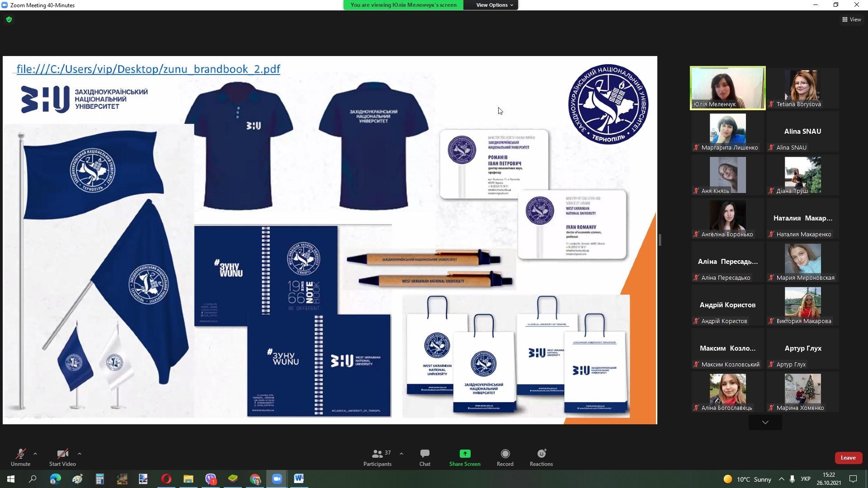
Task: Expand the arrow next to Participants
Action: click(401, 454)
